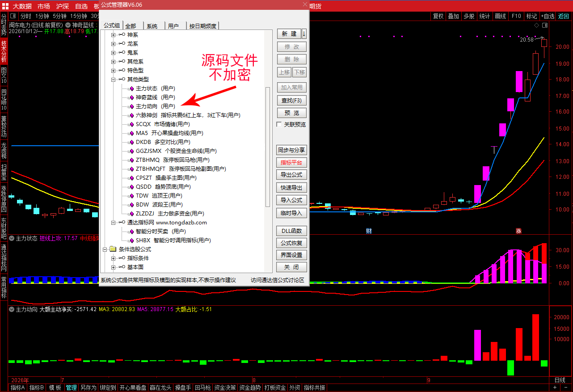
Task: Click the 导入公式 button
Action: point(291,200)
